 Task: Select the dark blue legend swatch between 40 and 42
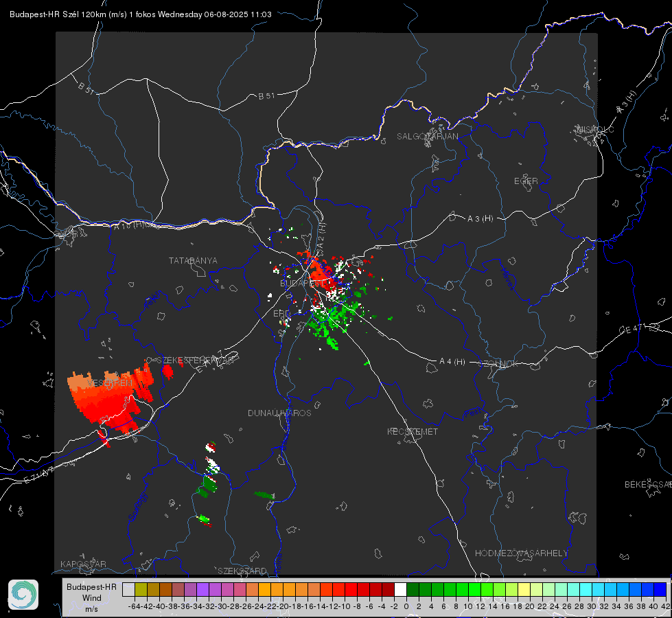point(660,589)
